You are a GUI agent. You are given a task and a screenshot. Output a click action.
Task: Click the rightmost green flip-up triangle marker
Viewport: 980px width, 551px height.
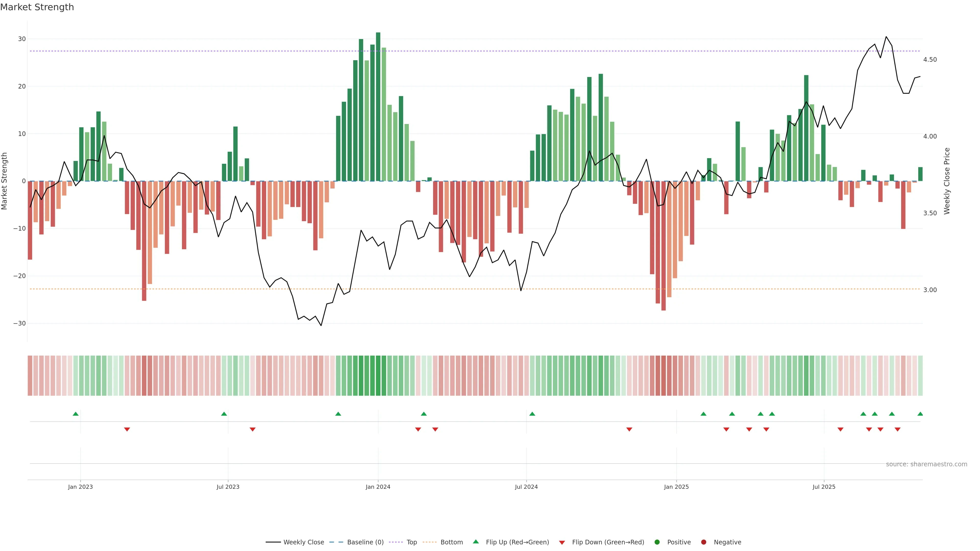coord(920,414)
